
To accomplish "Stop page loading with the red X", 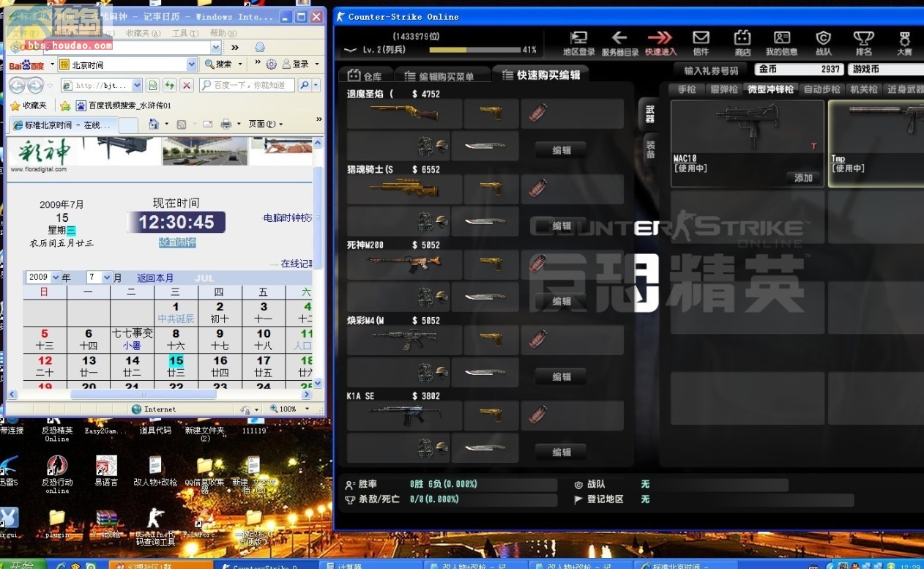I will tap(187, 85).
